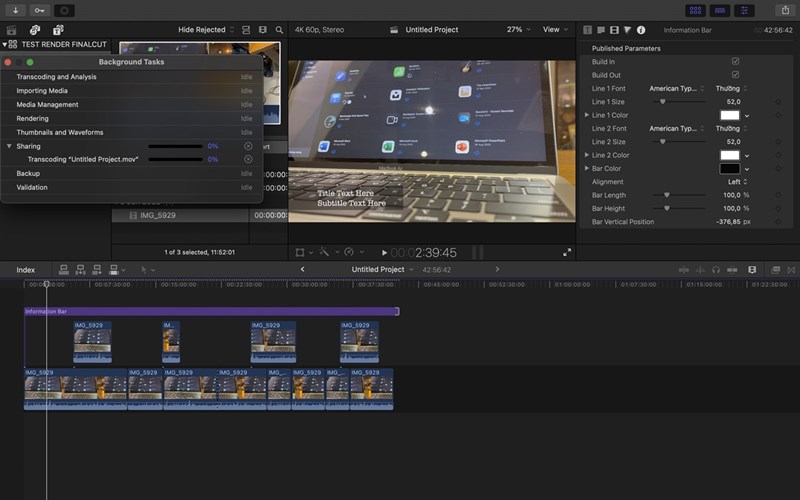The height and width of the screenshot is (500, 800).
Task: Open the Info inspector tab
Action: (641, 30)
